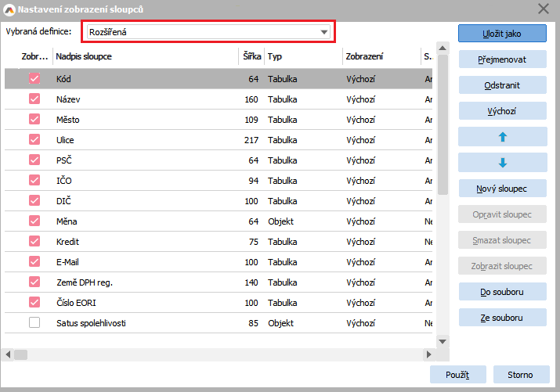Sort by Nadpis sloupce header
This screenshot has width=560, height=392.
(x=145, y=57)
